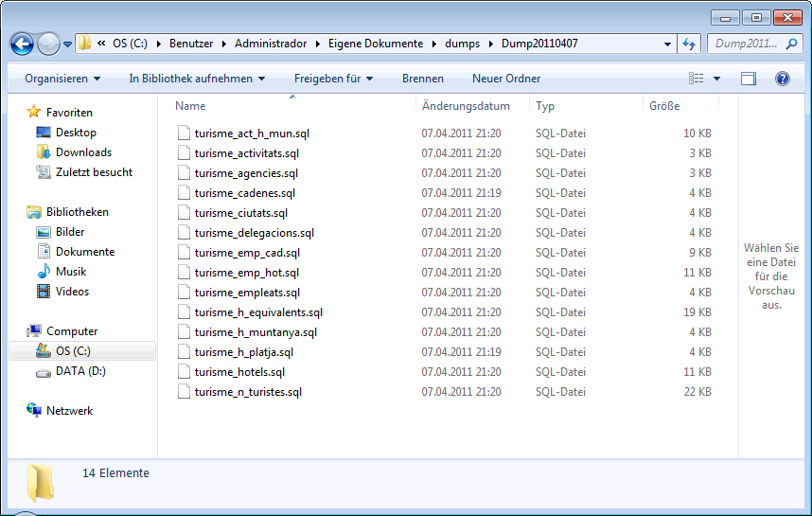This screenshot has height=516, width=812.
Task: Sort files by Größe column
Action: pyautogui.click(x=664, y=106)
